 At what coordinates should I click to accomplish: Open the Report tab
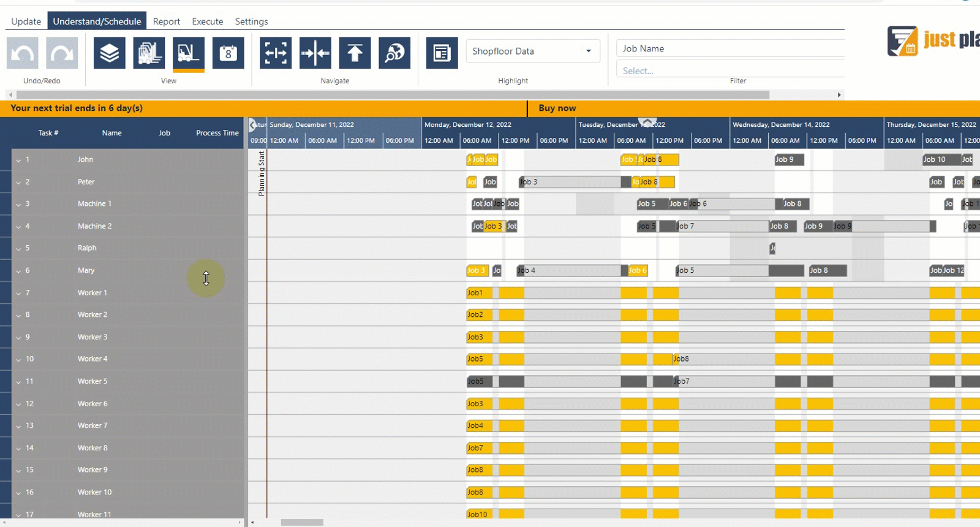pos(167,21)
